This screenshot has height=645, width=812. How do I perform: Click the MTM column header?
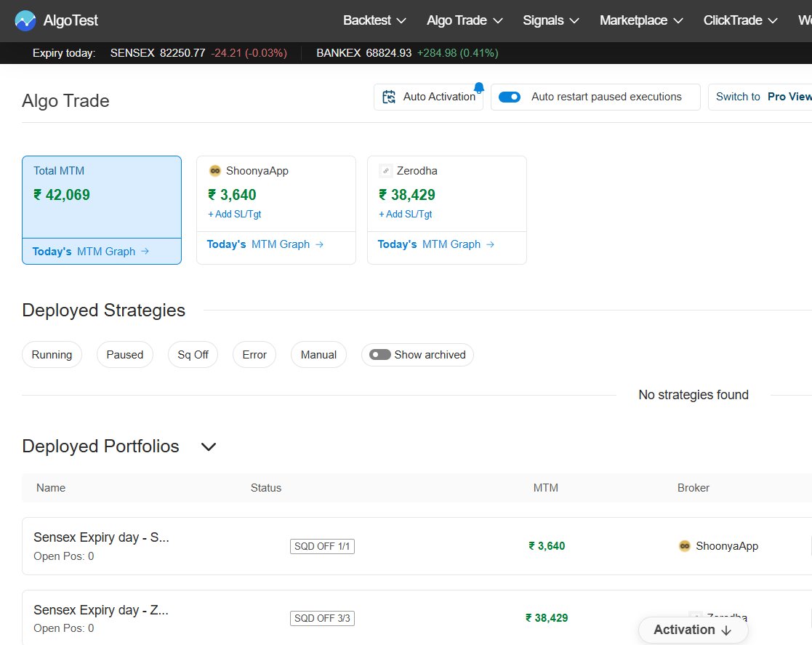[546, 488]
